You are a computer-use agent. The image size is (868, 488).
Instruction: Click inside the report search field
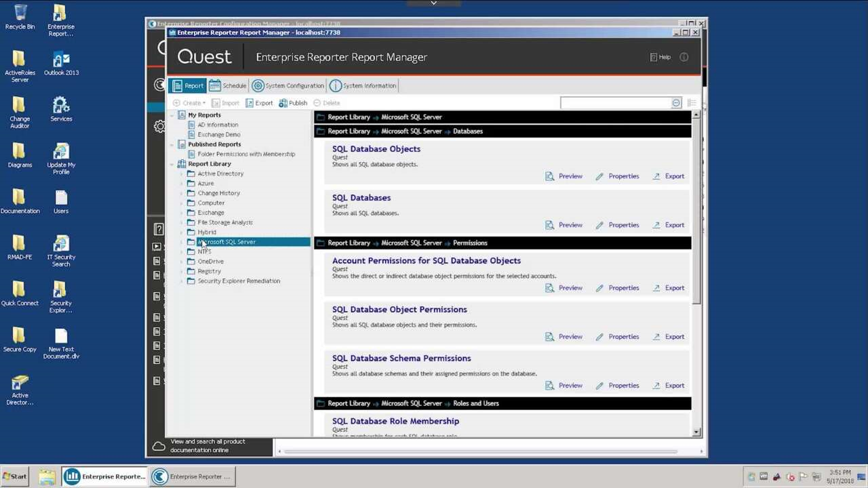(617, 102)
